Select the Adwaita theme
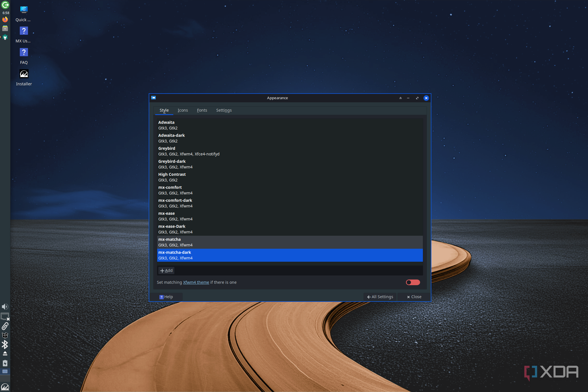 (290, 125)
